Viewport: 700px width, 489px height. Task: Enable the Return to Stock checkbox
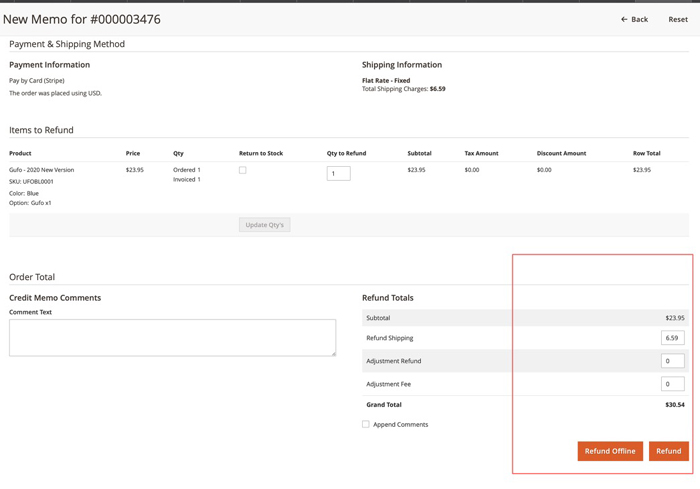(x=242, y=171)
